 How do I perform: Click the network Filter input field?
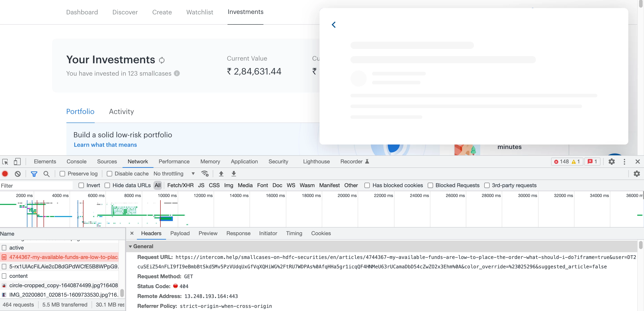36,186
